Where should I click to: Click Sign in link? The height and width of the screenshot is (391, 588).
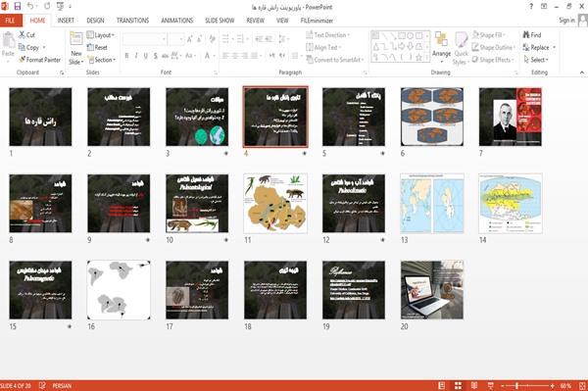pyautogui.click(x=566, y=21)
